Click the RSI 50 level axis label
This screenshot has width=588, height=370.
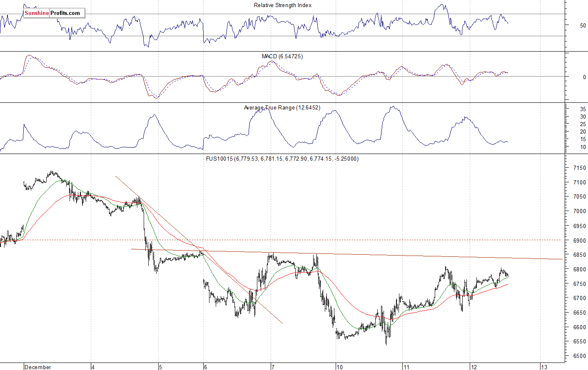pyautogui.click(x=583, y=26)
